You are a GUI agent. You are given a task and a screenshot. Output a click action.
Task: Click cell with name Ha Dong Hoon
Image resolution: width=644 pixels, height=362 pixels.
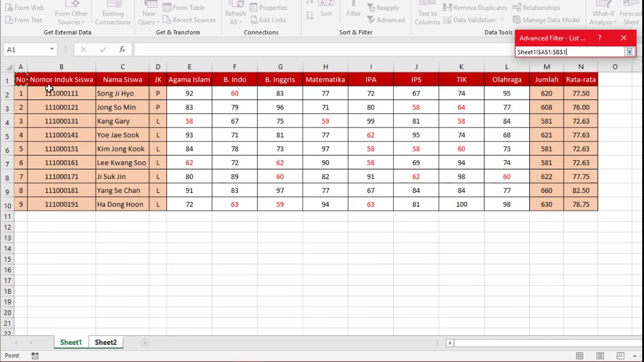pos(122,205)
